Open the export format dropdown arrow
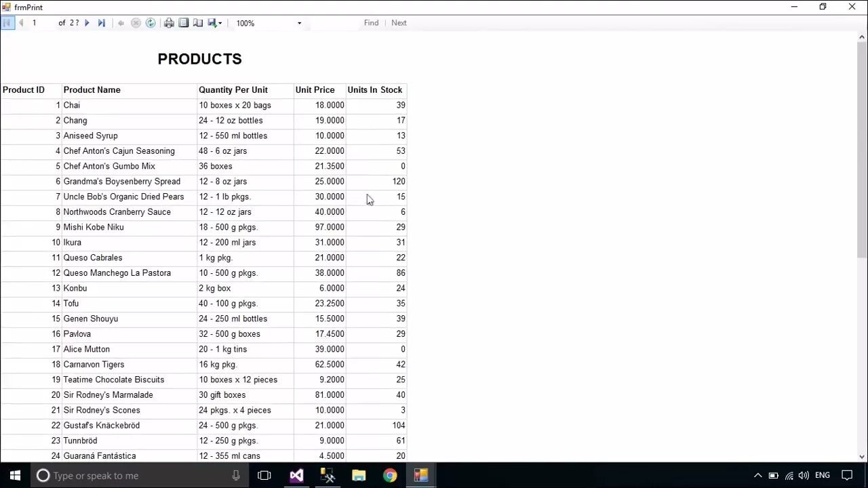 click(220, 24)
